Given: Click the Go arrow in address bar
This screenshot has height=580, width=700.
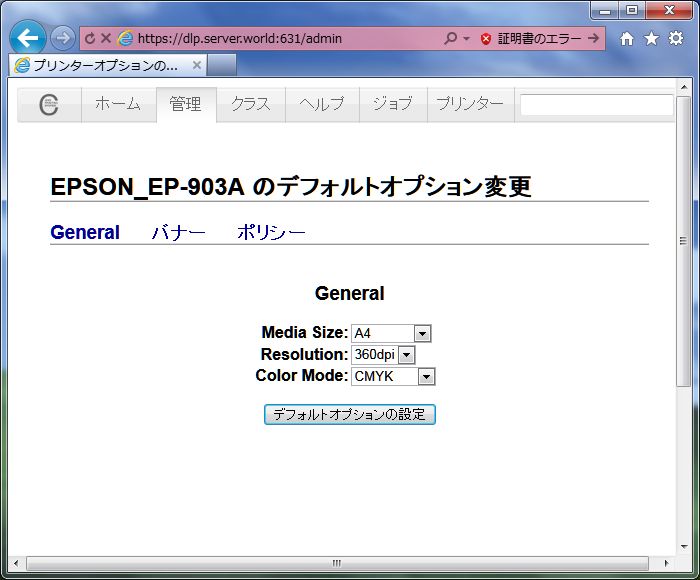Looking at the screenshot, I should (594, 38).
